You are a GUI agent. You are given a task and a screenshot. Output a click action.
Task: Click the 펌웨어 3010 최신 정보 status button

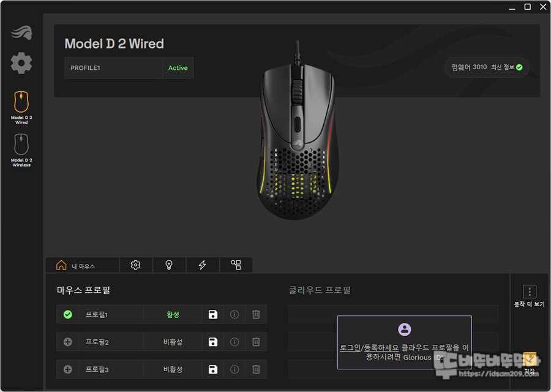point(487,67)
